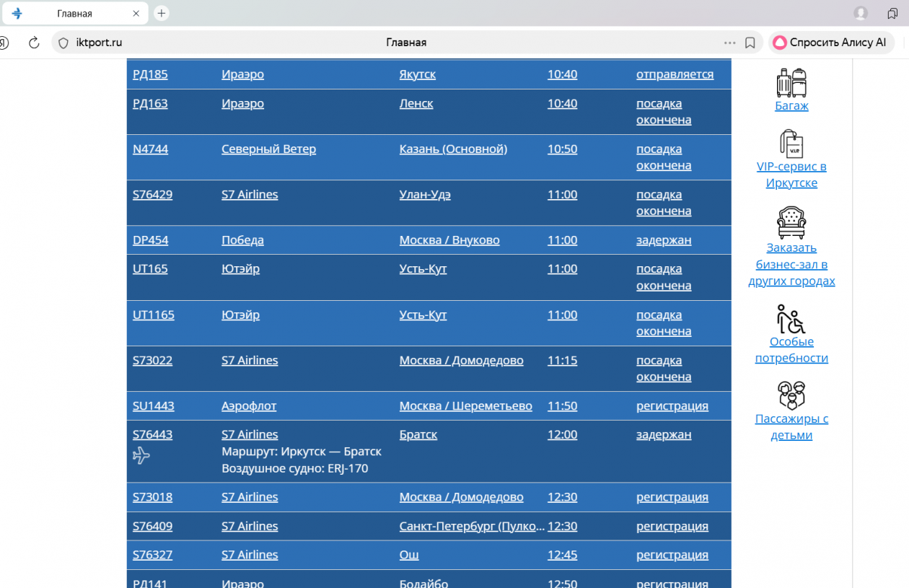Bookmark this page using bookmark icon

pyautogui.click(x=750, y=43)
